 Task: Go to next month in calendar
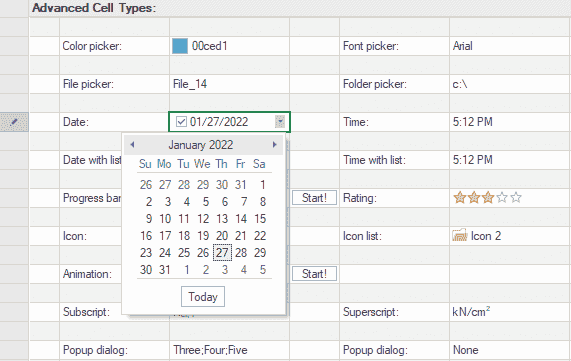275,145
